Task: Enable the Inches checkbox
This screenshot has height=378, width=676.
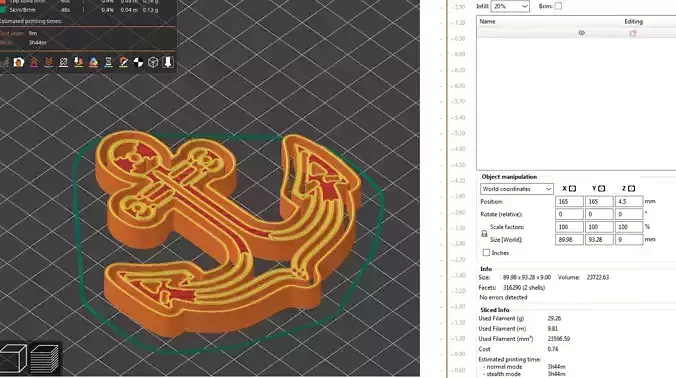Action: [x=486, y=253]
